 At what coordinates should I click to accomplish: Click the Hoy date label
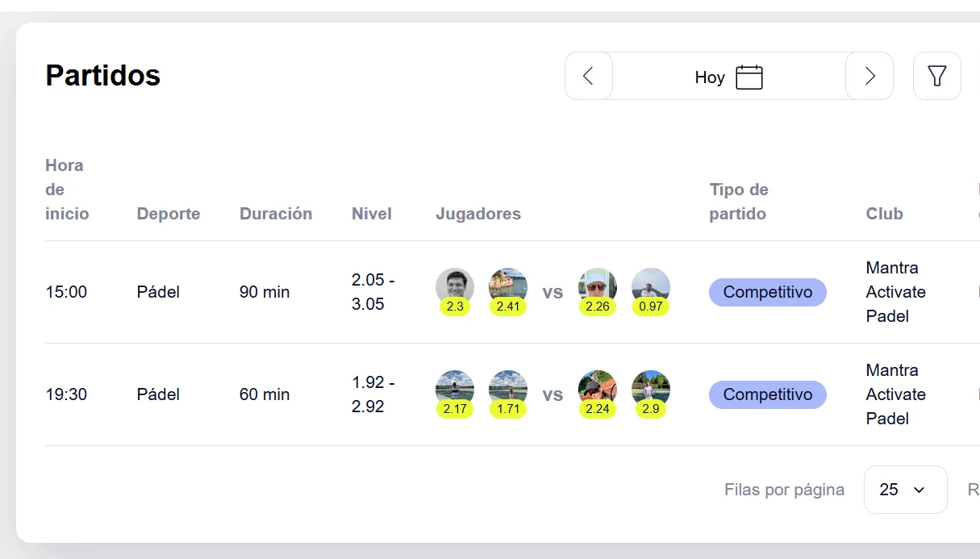710,77
